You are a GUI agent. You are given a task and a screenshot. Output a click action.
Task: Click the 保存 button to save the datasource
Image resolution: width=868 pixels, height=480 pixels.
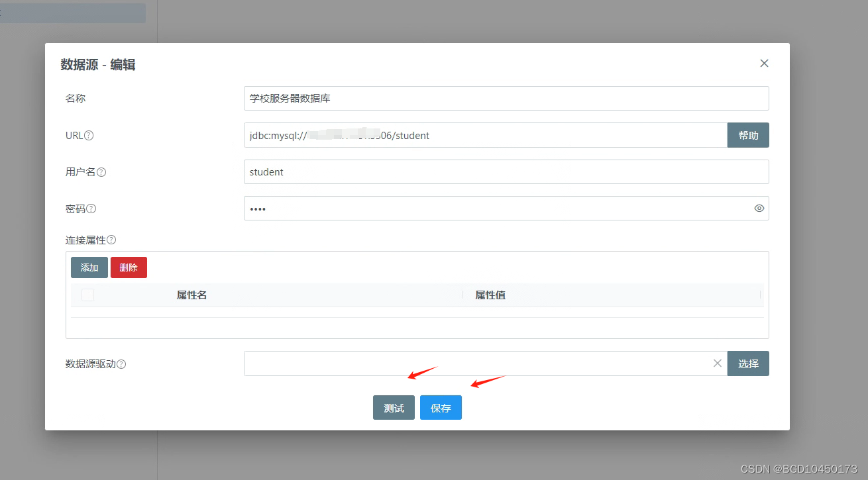[441, 407]
